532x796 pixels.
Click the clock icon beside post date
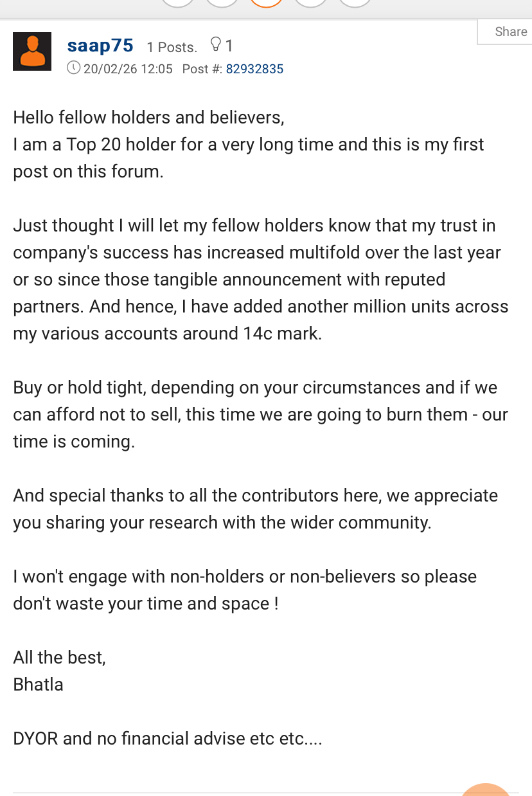74,68
